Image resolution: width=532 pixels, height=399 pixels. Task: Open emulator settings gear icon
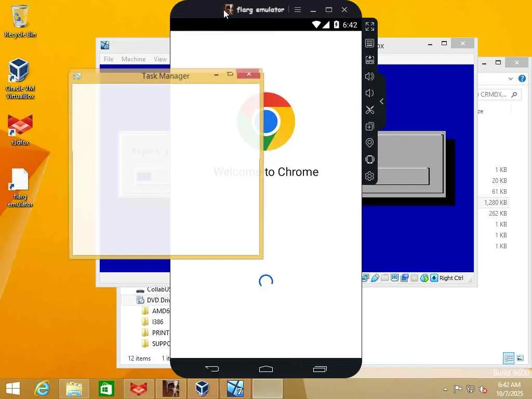coord(370,176)
